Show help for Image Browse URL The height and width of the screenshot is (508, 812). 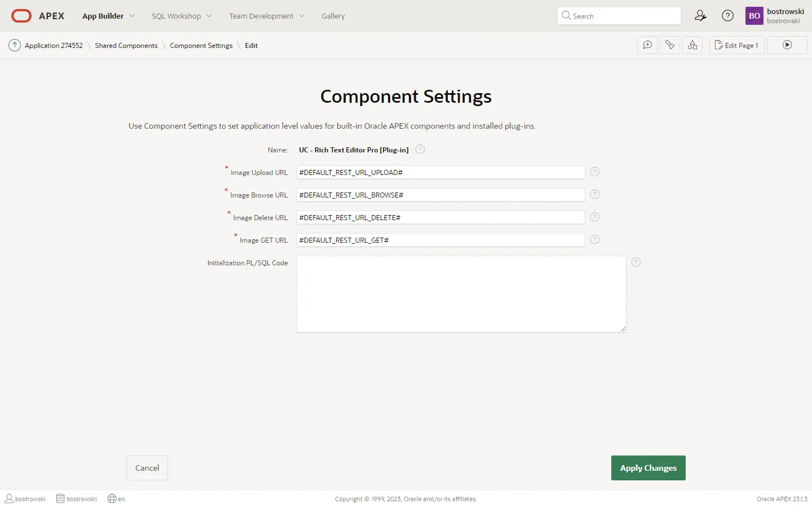(x=595, y=194)
